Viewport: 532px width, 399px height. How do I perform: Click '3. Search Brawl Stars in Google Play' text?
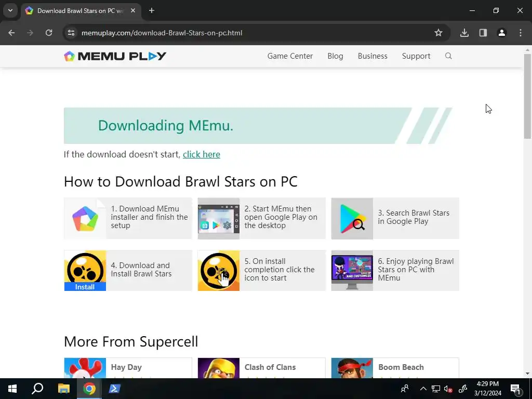pyautogui.click(x=414, y=217)
